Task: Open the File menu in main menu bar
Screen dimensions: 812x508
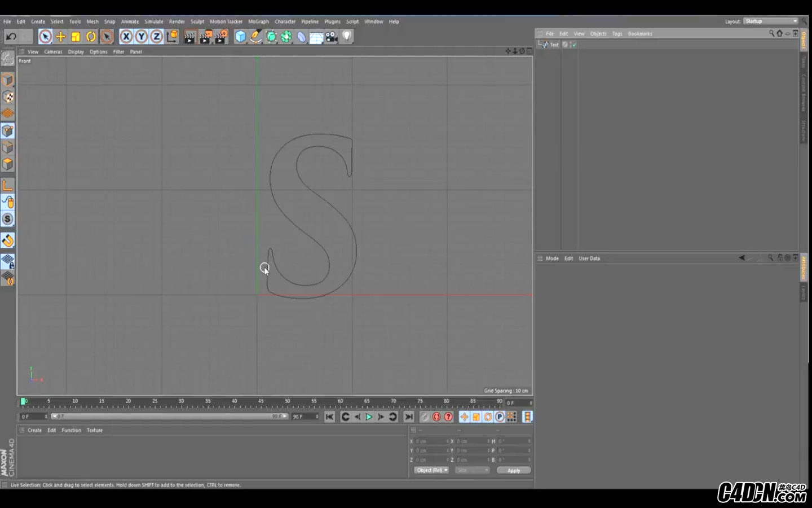Action: pos(7,21)
